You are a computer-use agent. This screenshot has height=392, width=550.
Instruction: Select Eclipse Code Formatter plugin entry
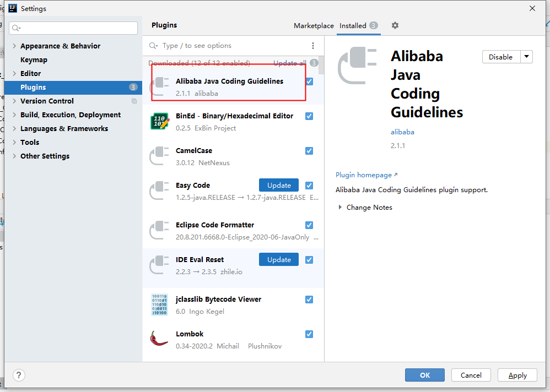pos(233,231)
